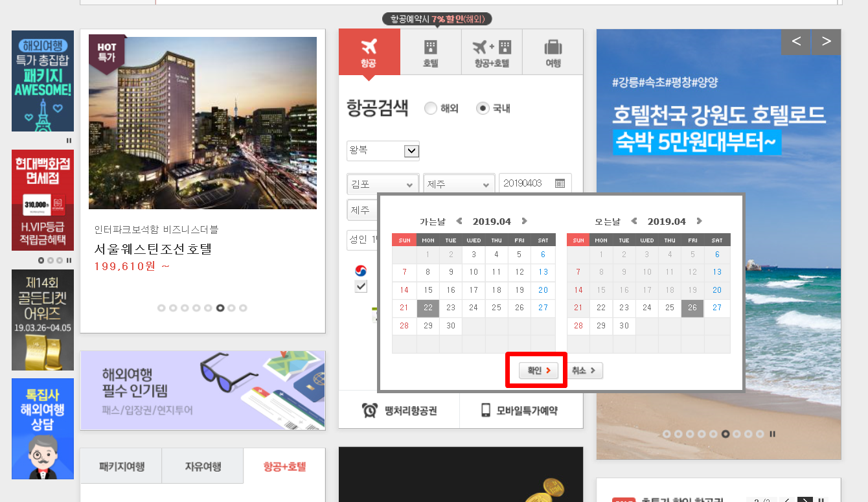Click the 199,610원 price text
This screenshot has width=868, height=502.
(132, 266)
